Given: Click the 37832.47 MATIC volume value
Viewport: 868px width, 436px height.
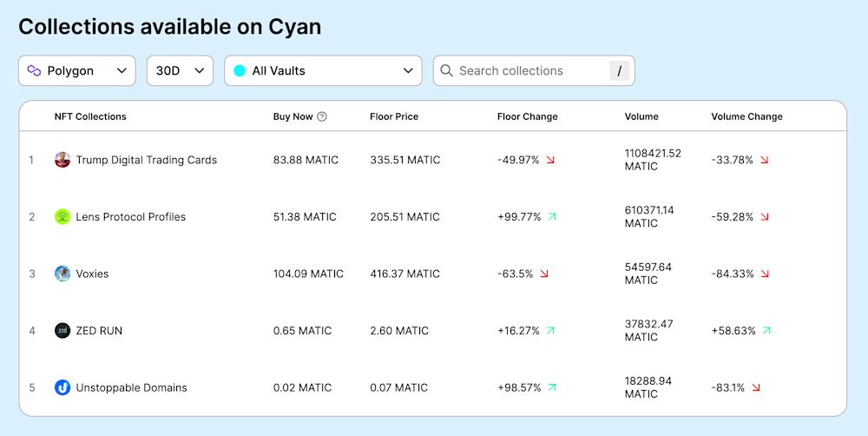Looking at the screenshot, I should pyautogui.click(x=648, y=330).
